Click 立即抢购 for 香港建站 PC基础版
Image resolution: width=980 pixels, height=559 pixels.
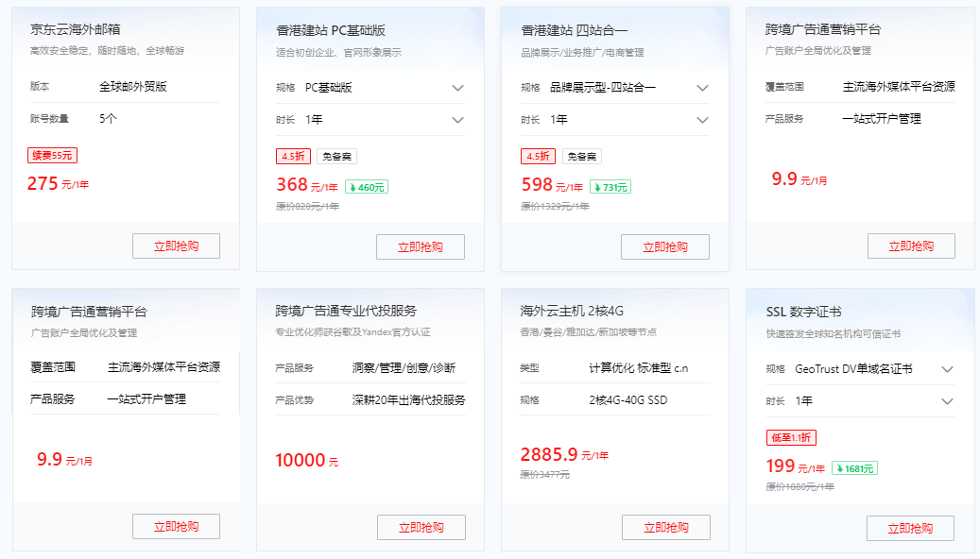[421, 247]
